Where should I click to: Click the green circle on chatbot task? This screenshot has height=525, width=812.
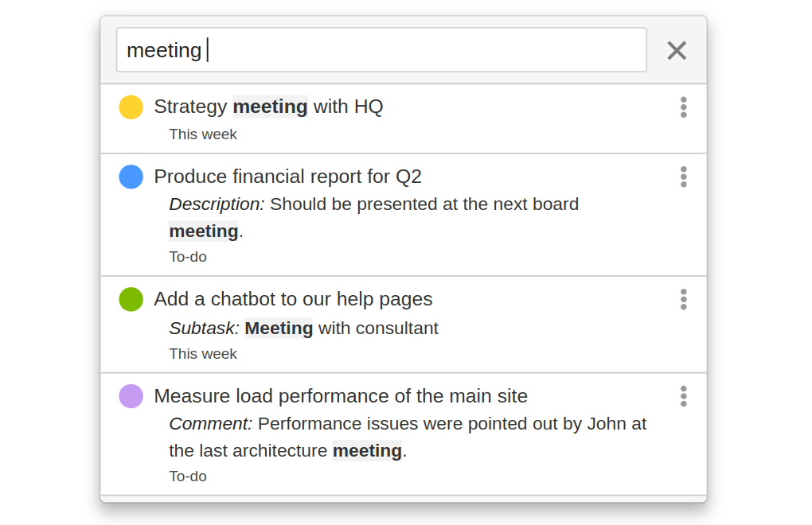tap(131, 299)
